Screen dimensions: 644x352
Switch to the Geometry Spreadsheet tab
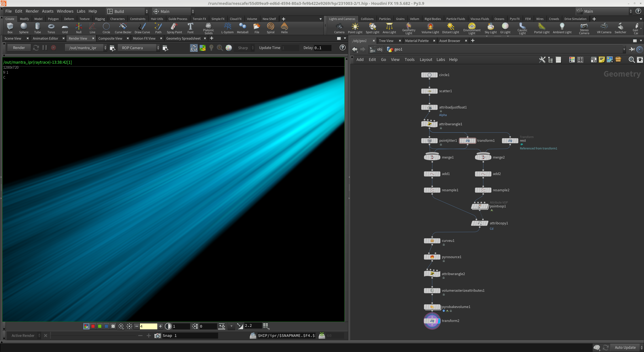183,38
